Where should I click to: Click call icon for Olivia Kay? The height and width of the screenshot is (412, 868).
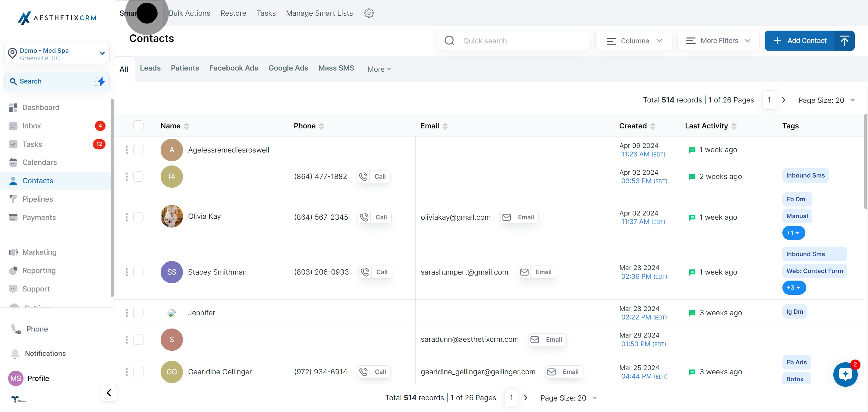coord(364,217)
